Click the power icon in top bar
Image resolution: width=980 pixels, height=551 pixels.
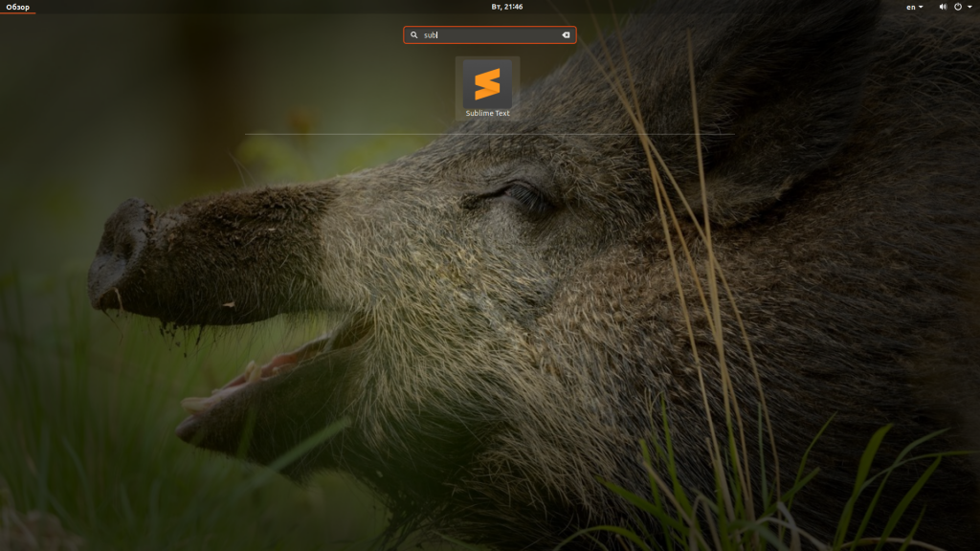(958, 7)
